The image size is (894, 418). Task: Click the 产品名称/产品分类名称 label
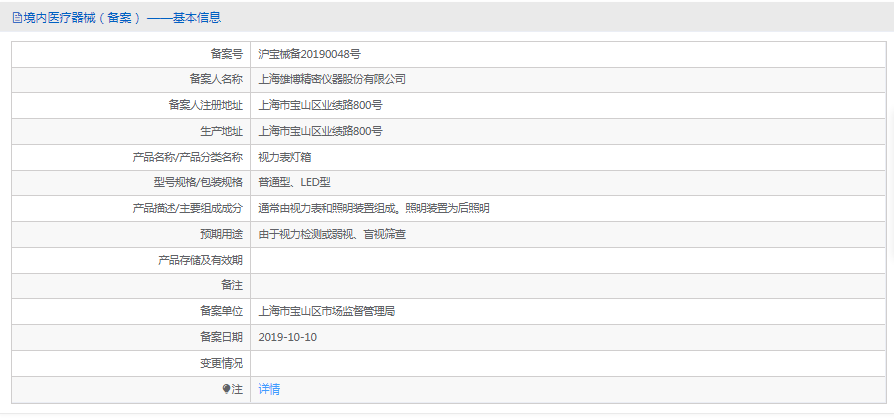click(188, 157)
